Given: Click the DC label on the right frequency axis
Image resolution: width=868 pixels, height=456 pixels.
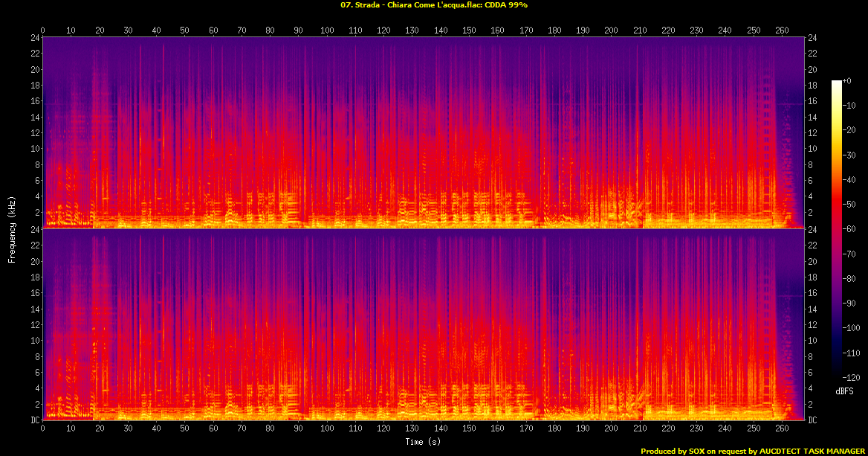Looking at the screenshot, I should 812,420.
